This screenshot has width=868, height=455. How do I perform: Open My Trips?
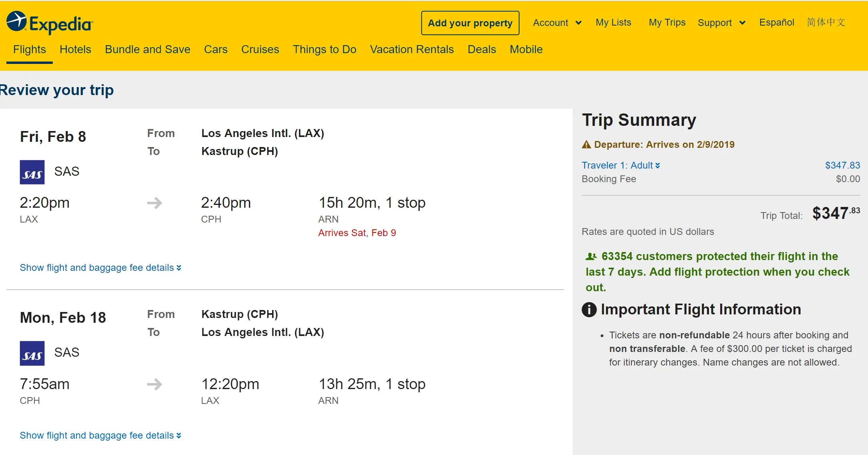point(667,23)
